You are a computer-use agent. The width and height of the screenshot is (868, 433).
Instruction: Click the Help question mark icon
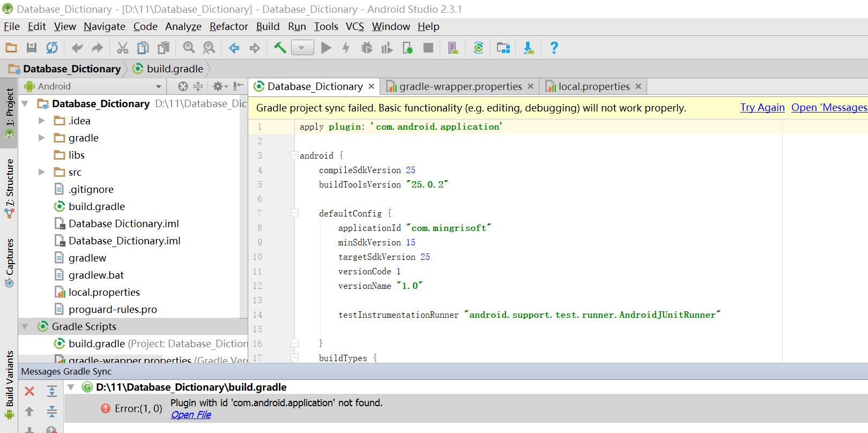click(x=554, y=48)
